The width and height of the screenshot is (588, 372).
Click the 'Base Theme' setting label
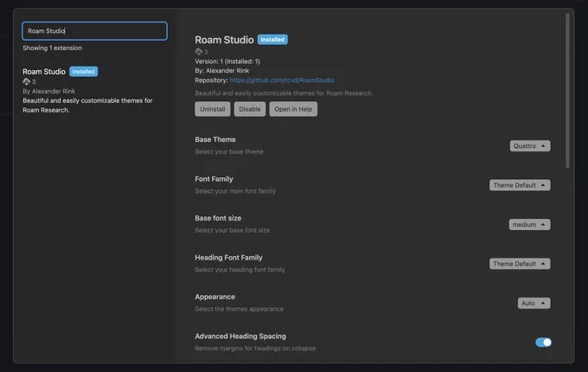coord(215,139)
